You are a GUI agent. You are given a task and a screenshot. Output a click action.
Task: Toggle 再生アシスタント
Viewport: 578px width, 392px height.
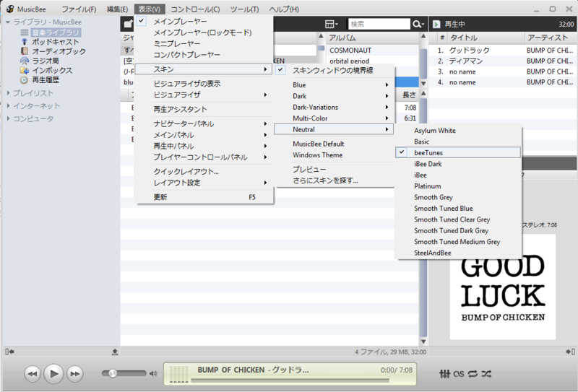pyautogui.click(x=204, y=109)
